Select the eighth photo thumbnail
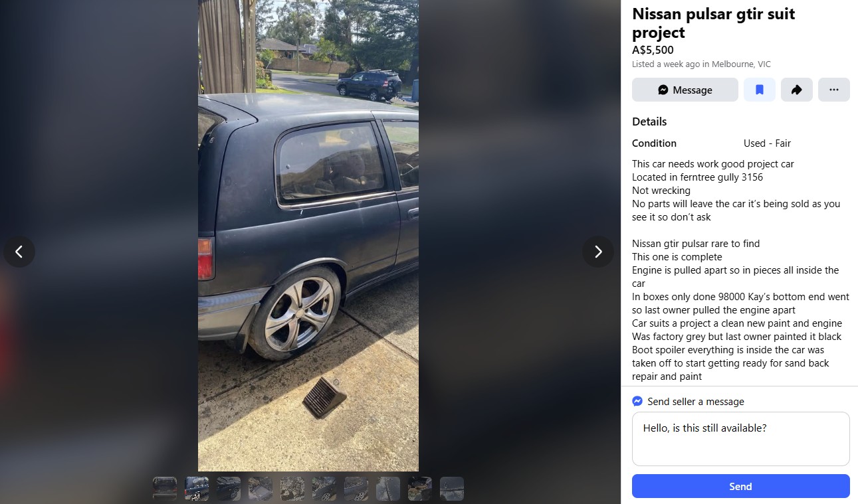The height and width of the screenshot is (504, 858). (x=388, y=489)
